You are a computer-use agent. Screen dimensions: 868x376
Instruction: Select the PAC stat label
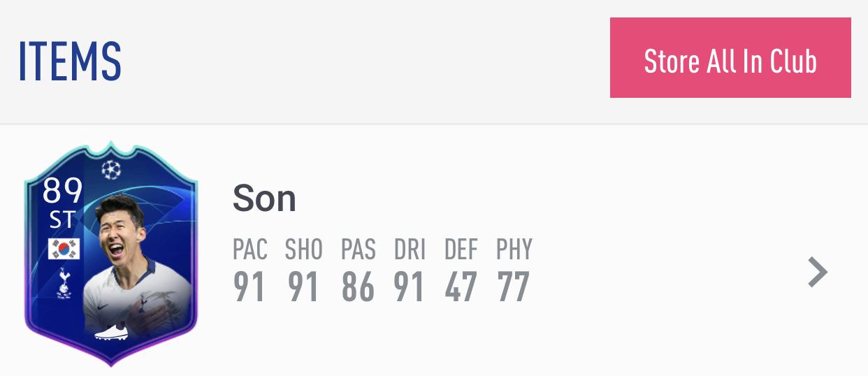point(250,250)
